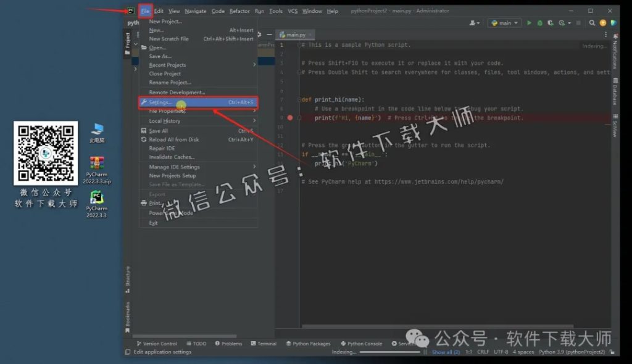Start debugging using the bug icon

coord(540,22)
